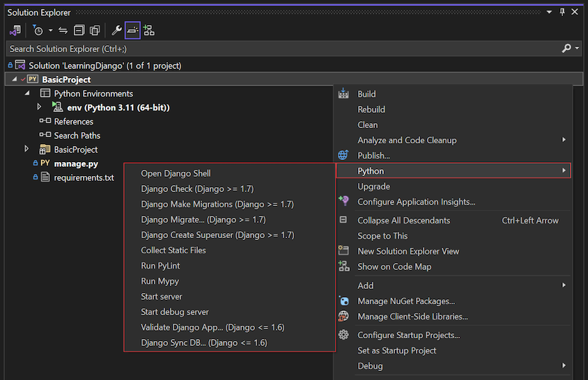Click Sync with Active Document arrows icon
Screen dimensions: 588x380
tap(63, 31)
